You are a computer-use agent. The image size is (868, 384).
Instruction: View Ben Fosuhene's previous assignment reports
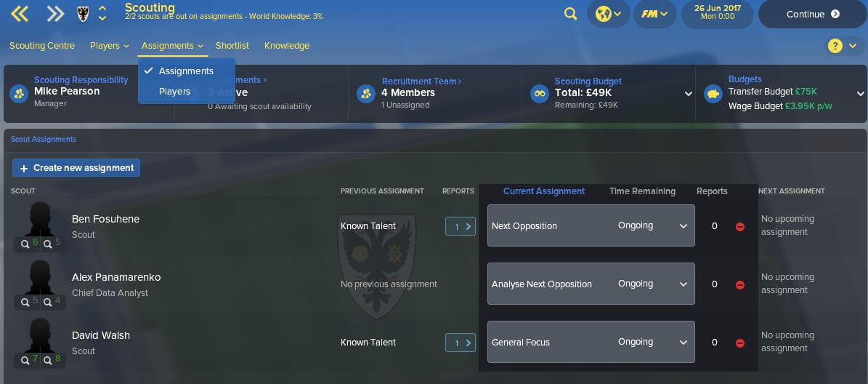[x=461, y=226]
